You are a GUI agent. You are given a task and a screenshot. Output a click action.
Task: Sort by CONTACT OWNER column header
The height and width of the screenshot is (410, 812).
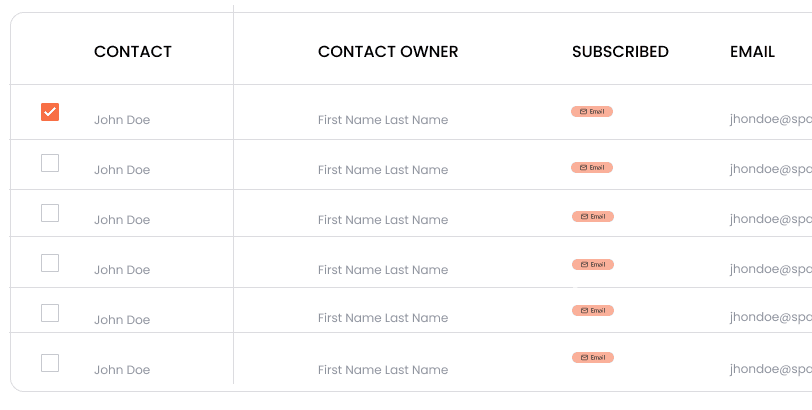coord(388,52)
